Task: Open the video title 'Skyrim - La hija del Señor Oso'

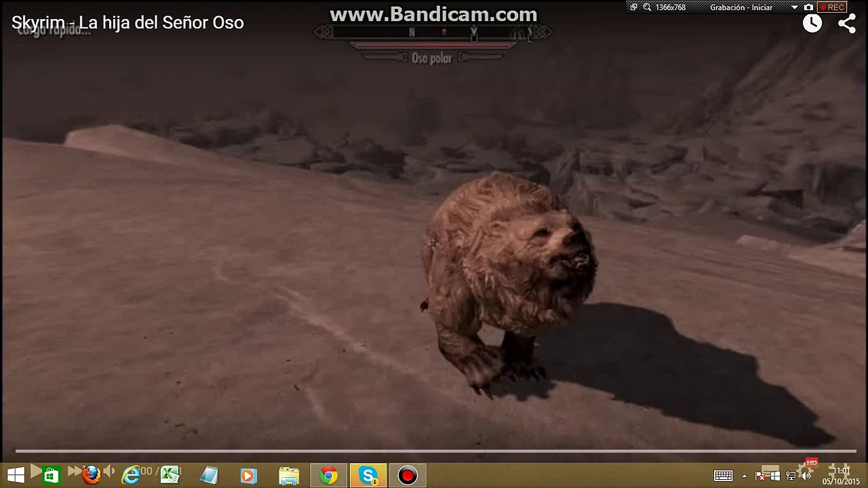Action: point(127,22)
